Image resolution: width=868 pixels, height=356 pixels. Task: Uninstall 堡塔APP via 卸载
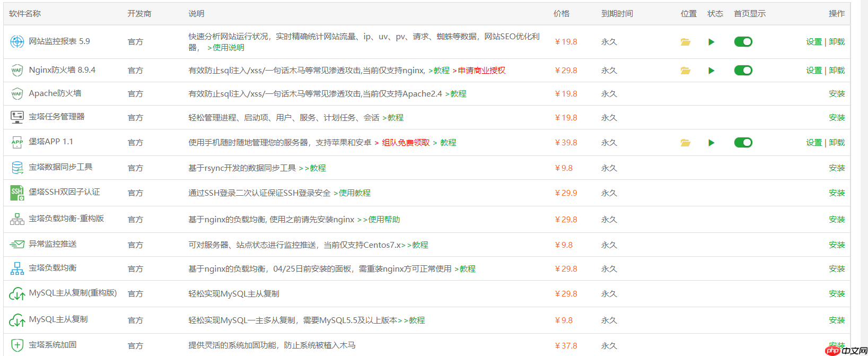pos(837,143)
